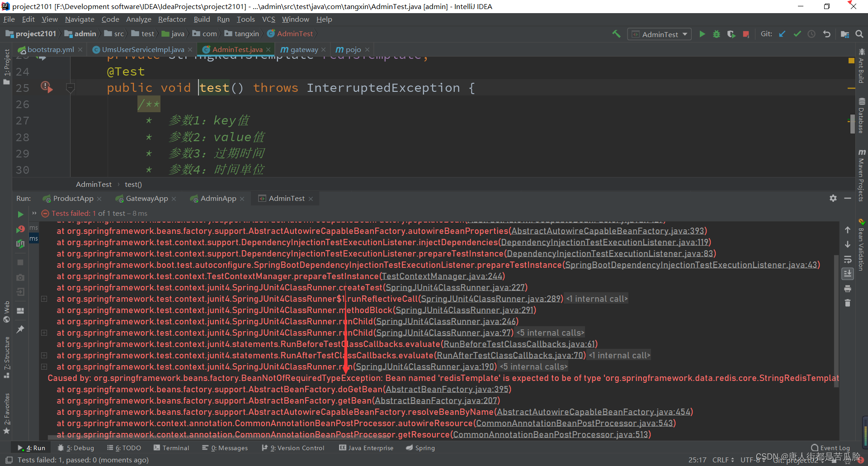Screen dimensions: 868x466
Task: Expand the fold on the RunAfterTestClassCallbacks line
Action: (44, 355)
